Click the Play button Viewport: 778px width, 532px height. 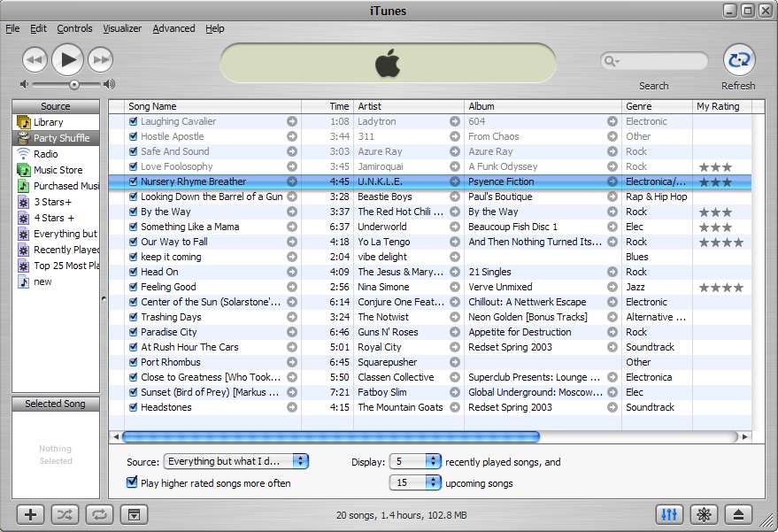(x=67, y=60)
